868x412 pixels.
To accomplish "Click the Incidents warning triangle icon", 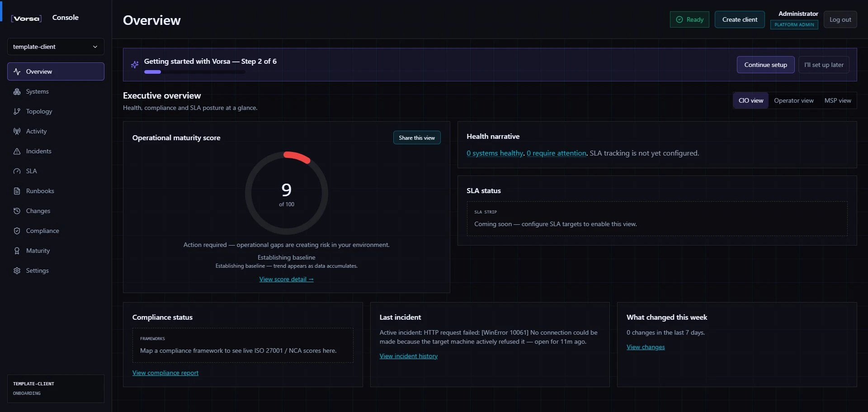I will [17, 151].
